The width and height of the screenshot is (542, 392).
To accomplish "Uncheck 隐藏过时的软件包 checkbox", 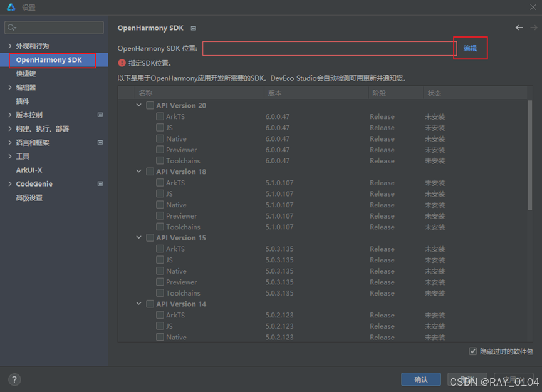I will click(473, 351).
